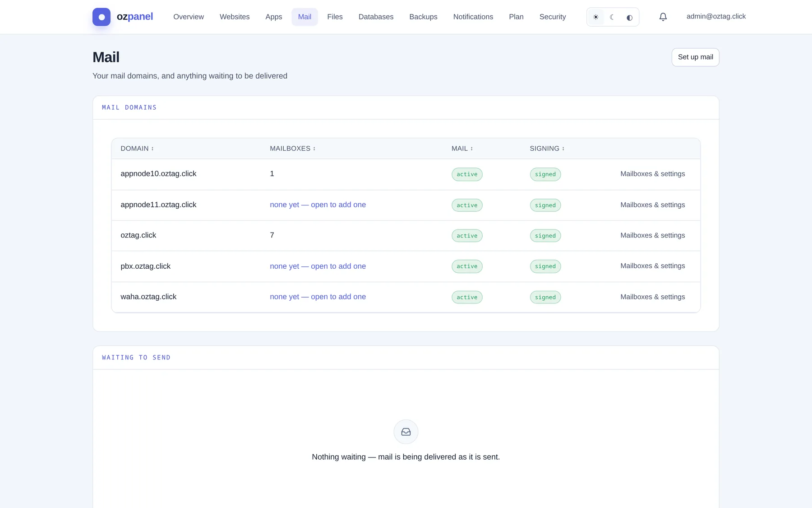812x508 pixels.
Task: Click the WAITING TO SEND section header
Action: tap(136, 358)
